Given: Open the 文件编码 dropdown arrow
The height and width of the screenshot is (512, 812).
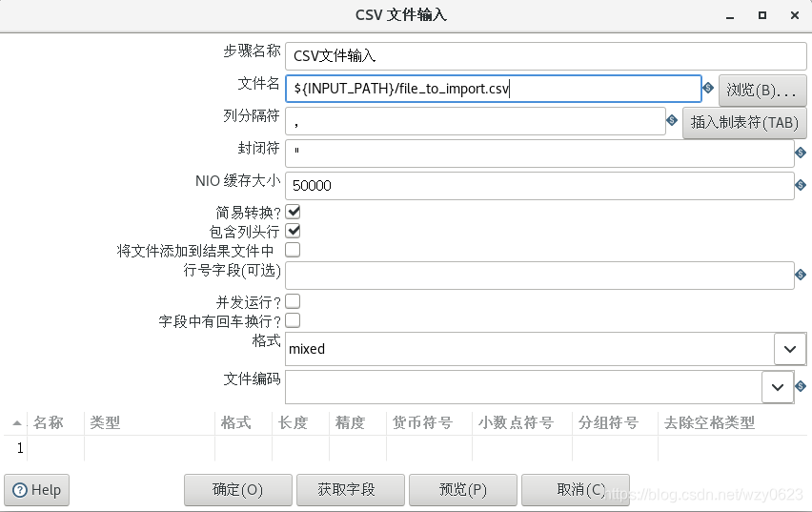Looking at the screenshot, I should tap(778, 386).
